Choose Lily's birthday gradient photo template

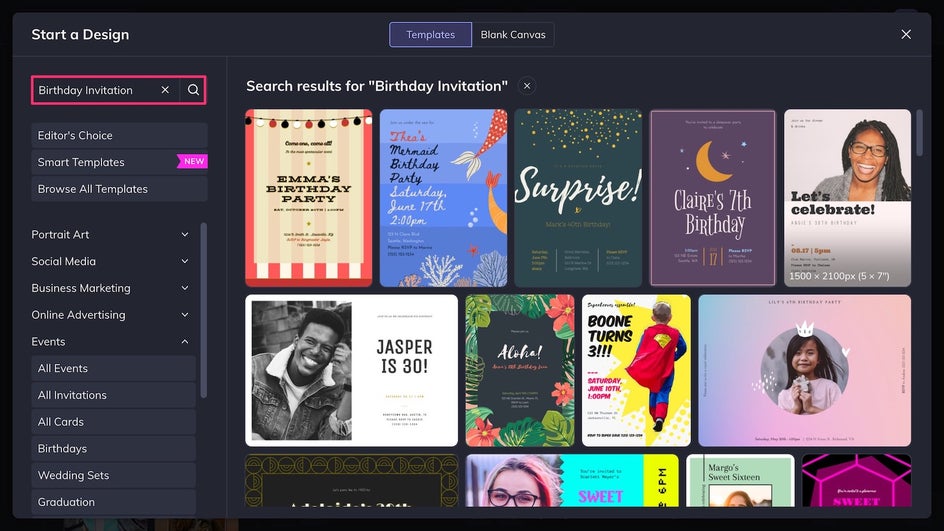click(x=804, y=370)
